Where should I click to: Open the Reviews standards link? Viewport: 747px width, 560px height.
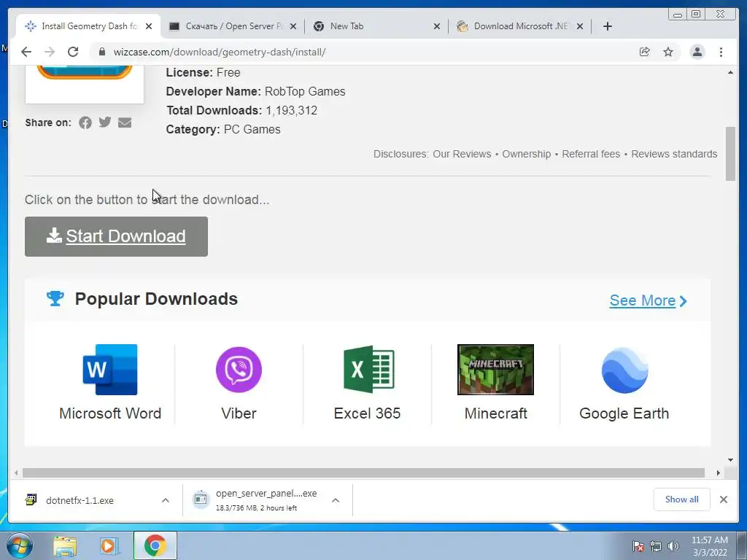[674, 155]
